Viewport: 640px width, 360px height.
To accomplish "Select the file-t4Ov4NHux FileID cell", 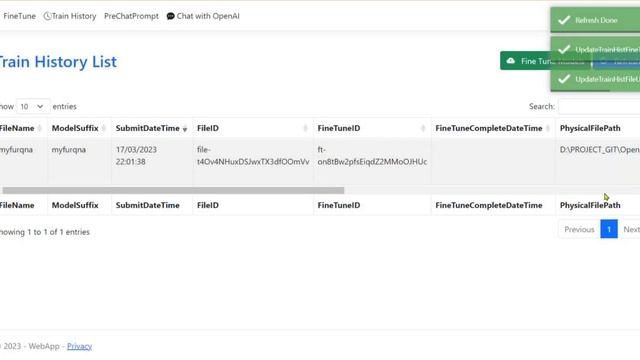I will pyautogui.click(x=253, y=161).
